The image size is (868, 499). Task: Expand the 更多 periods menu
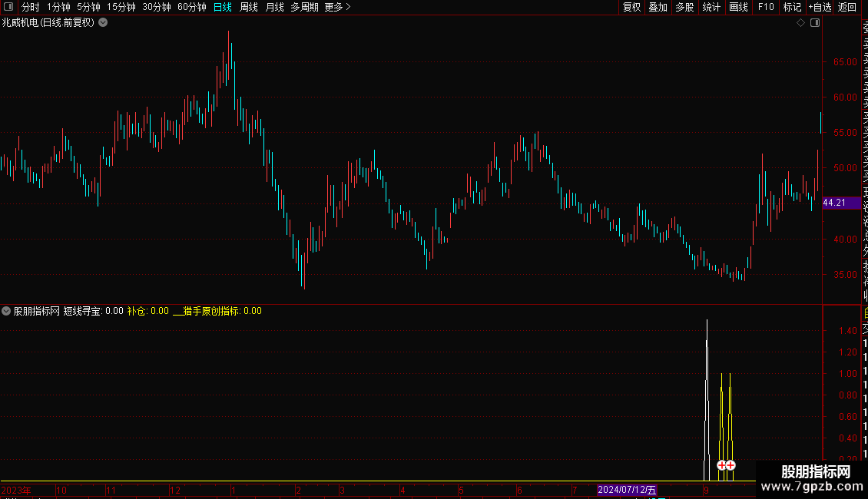(x=337, y=7)
